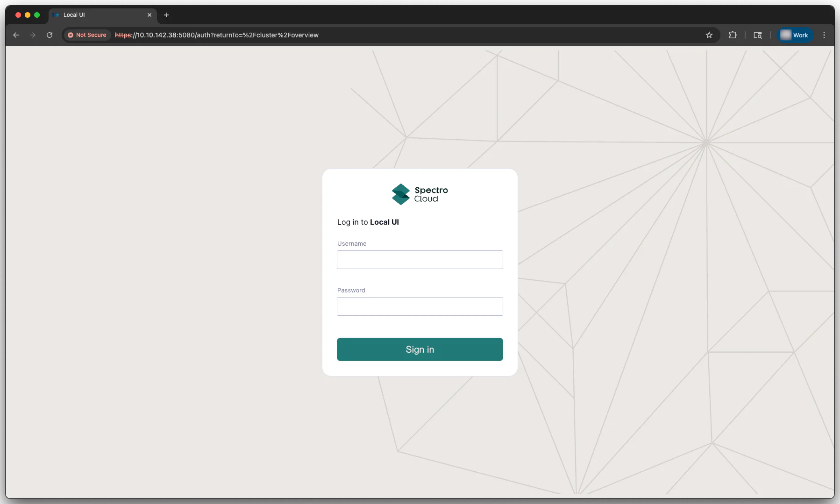Screen dimensions: 840x504
Task: Click the Spectro Cloud logo
Action: coord(419,194)
